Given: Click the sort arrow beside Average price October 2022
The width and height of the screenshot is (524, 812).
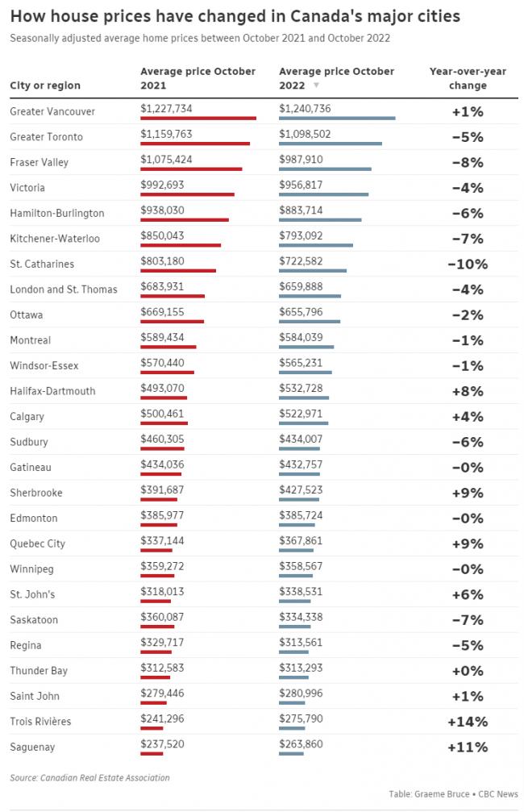Looking at the screenshot, I should [x=316, y=85].
